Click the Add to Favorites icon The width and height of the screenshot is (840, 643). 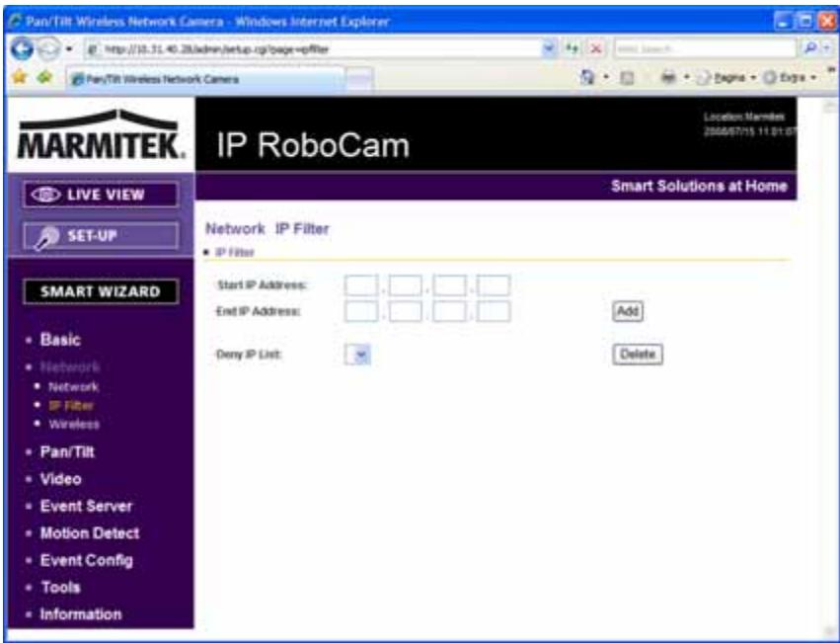click(x=44, y=78)
